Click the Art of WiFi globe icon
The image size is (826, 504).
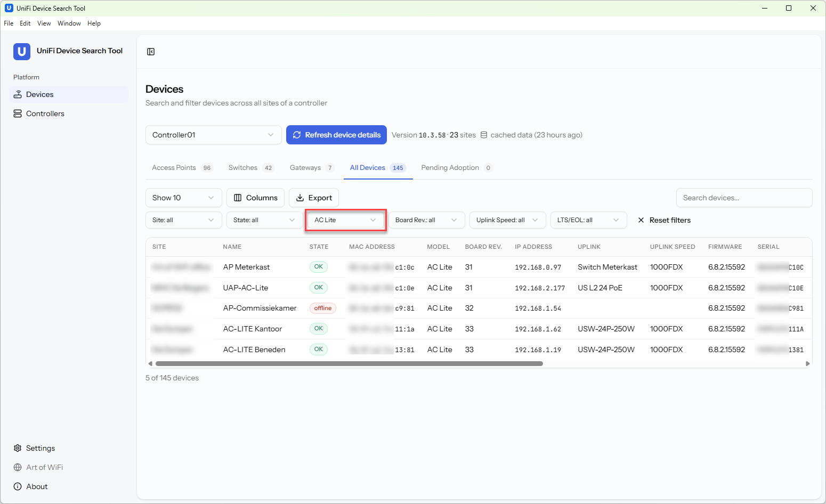(x=18, y=467)
